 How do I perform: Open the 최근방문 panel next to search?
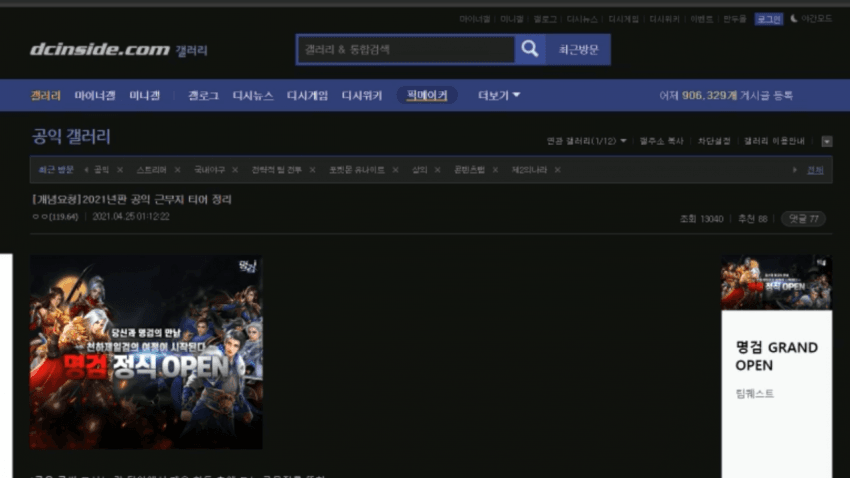(578, 50)
